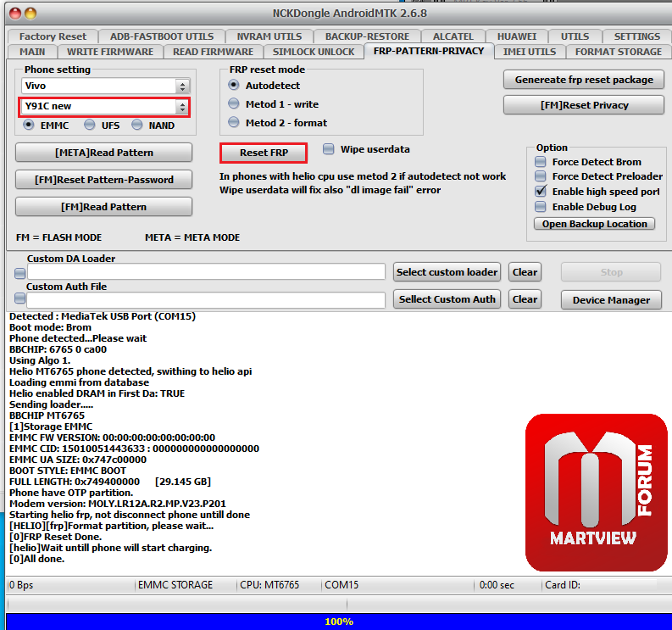Viewport: 672px width, 630px height.
Task: Focus the Custom Auth File path field
Action: (206, 300)
